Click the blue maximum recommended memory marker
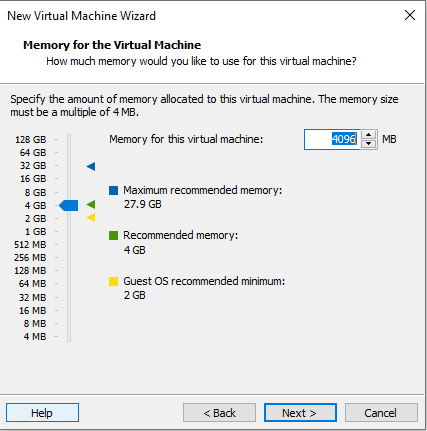 pyautogui.click(x=91, y=166)
